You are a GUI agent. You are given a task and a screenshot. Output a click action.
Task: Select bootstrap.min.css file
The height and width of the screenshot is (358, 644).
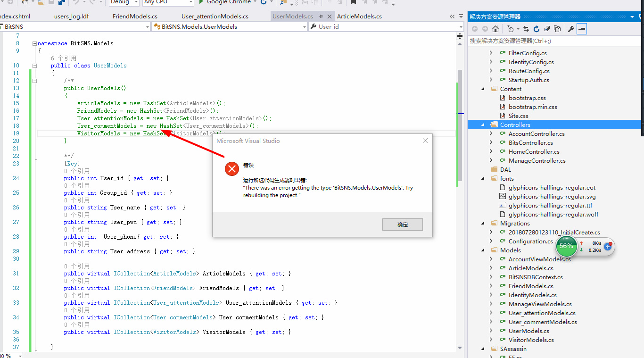tap(533, 107)
